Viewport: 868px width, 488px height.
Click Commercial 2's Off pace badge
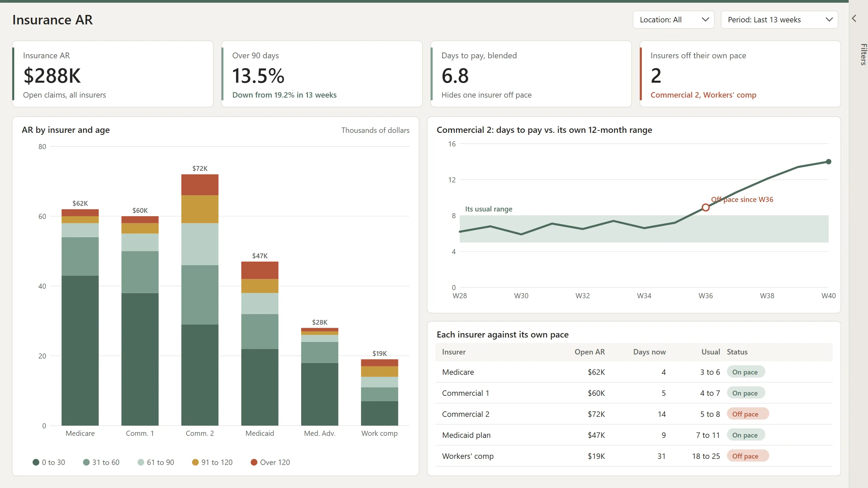(x=748, y=414)
